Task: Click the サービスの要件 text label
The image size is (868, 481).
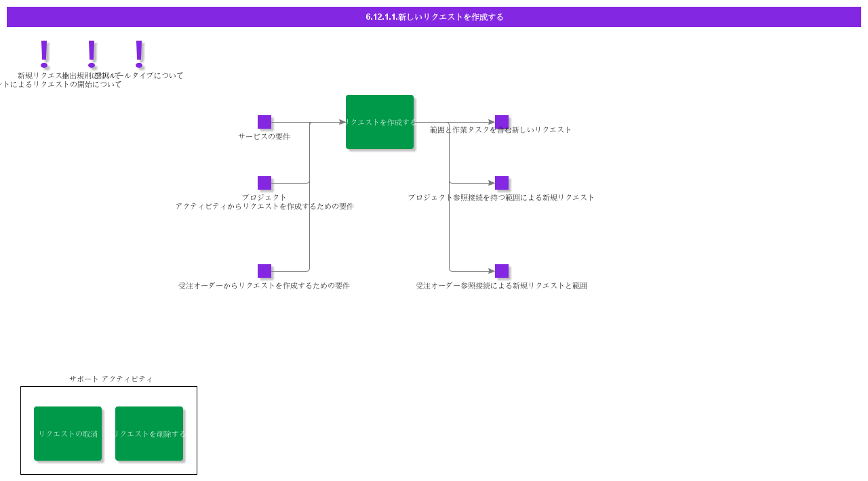Action: tap(264, 137)
